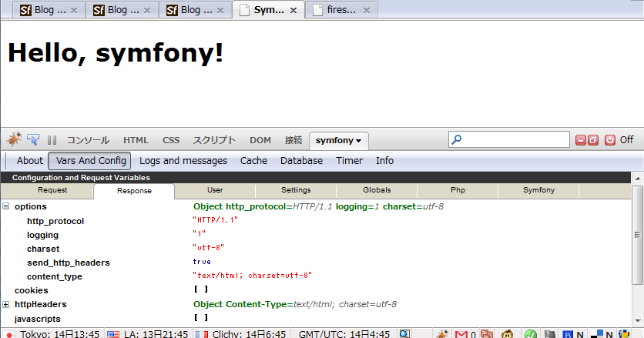Activate the element inspect arrow tool
Viewport: 644px width, 338px height.
34,140
